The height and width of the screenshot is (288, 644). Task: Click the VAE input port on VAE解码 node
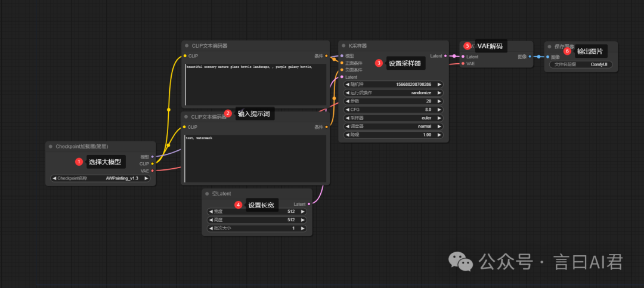click(x=463, y=64)
